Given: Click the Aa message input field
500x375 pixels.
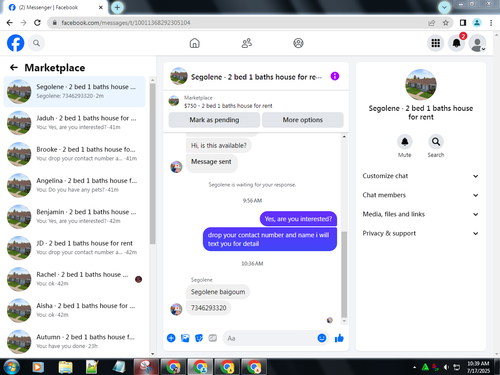Looking at the screenshot, I should (270, 338).
